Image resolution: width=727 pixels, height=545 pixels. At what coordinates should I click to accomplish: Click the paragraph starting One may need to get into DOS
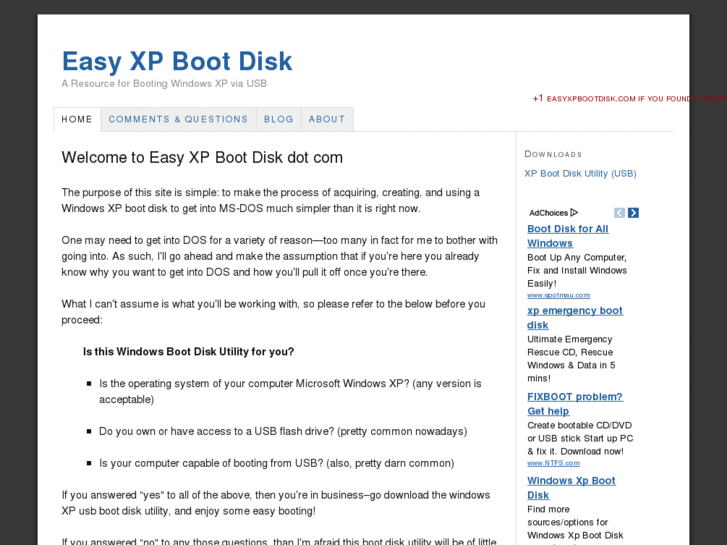point(280,256)
